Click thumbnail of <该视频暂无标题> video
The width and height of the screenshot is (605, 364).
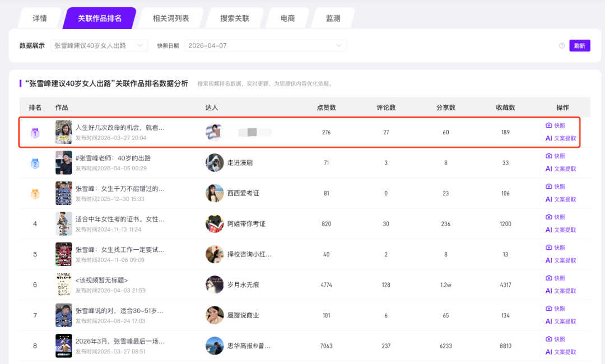tap(64, 284)
